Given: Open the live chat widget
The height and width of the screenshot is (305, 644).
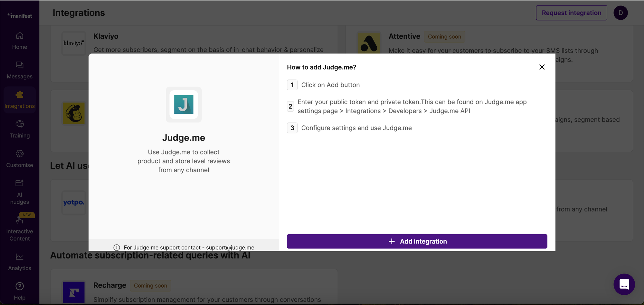Looking at the screenshot, I should click(624, 284).
